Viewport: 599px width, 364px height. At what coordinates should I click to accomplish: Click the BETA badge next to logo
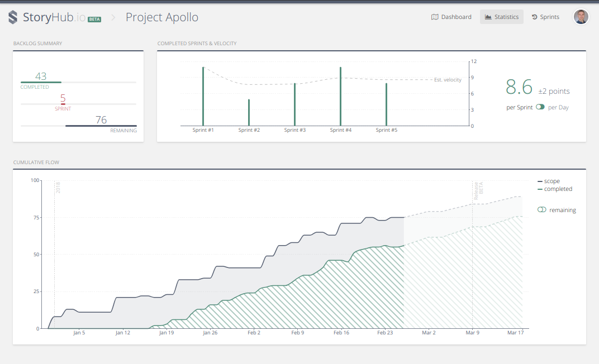(x=94, y=19)
